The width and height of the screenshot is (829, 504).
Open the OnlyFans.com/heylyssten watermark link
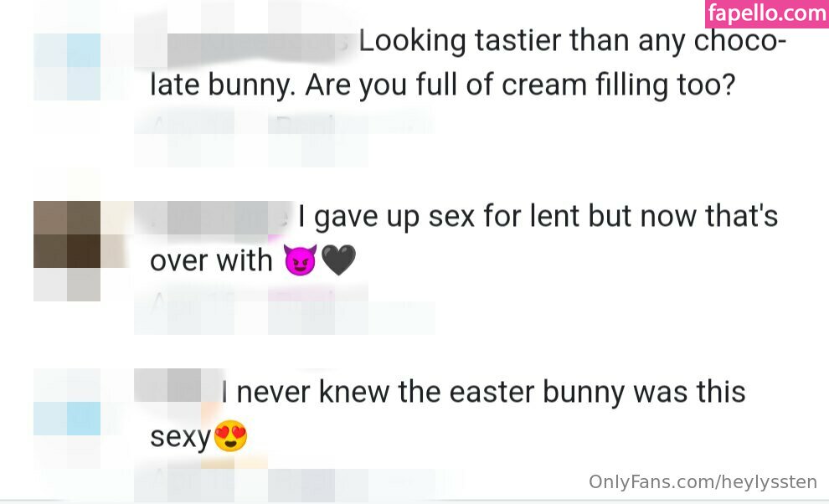704,482
